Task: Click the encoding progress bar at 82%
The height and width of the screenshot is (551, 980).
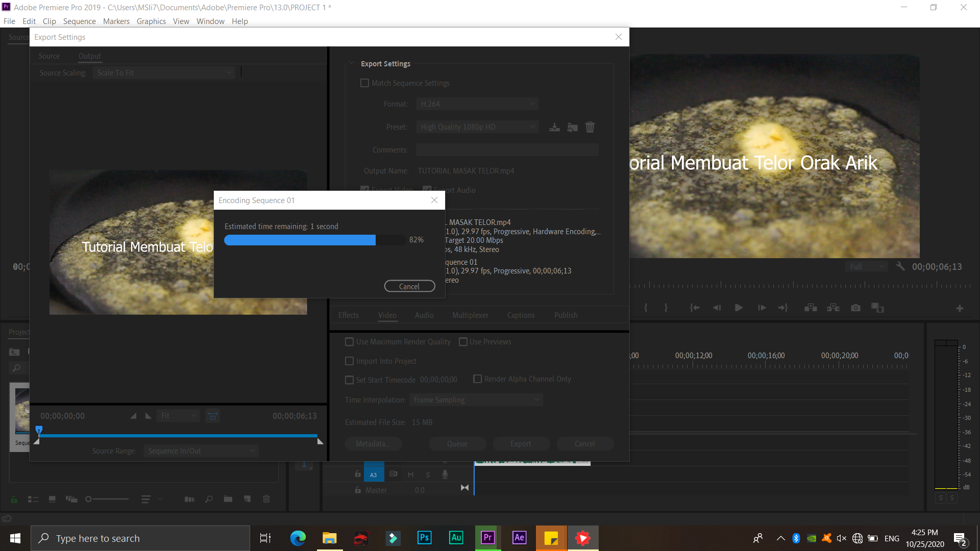Action: click(315, 240)
